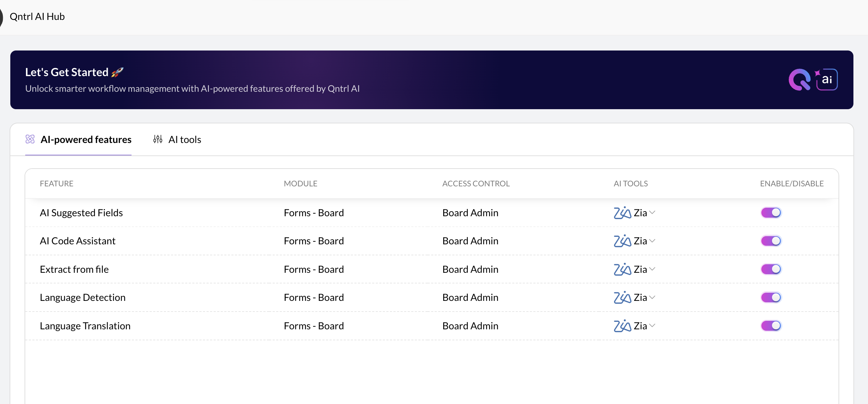868x404 pixels.
Task: Click the Extract from file feature name
Action: [x=74, y=269]
